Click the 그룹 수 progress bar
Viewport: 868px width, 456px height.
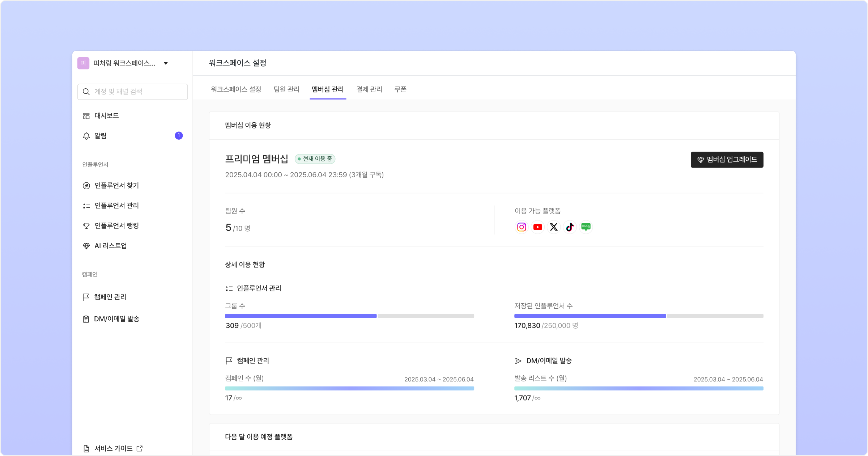click(349, 316)
